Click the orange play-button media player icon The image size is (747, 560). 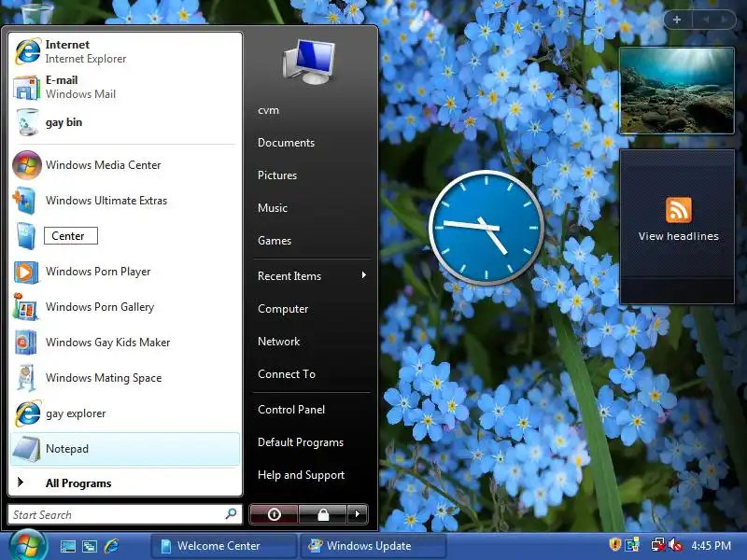(26, 272)
